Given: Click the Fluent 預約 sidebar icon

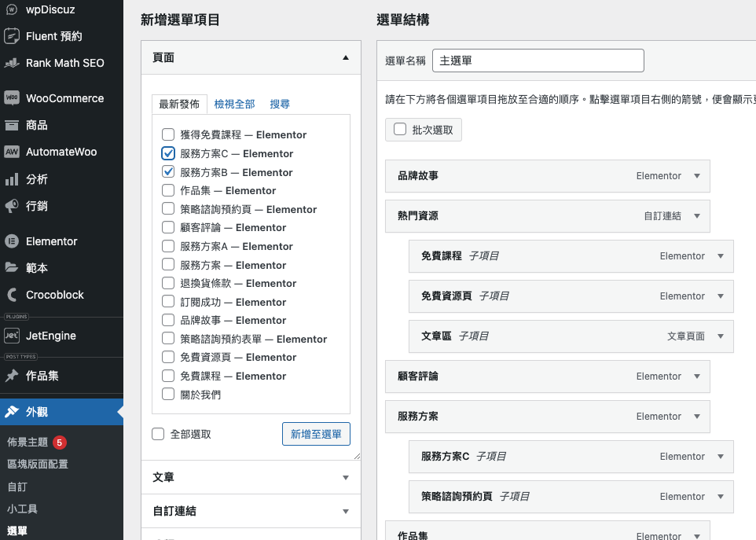Looking at the screenshot, I should [12, 36].
